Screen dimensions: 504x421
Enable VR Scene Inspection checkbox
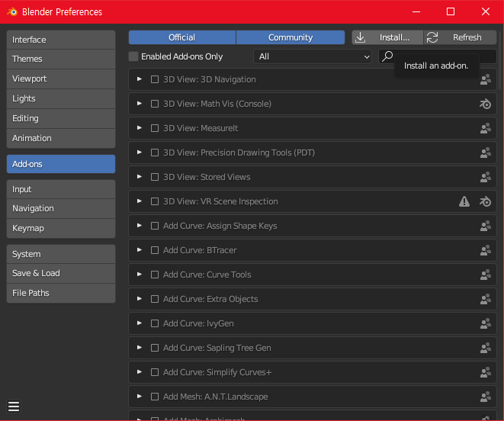(155, 201)
